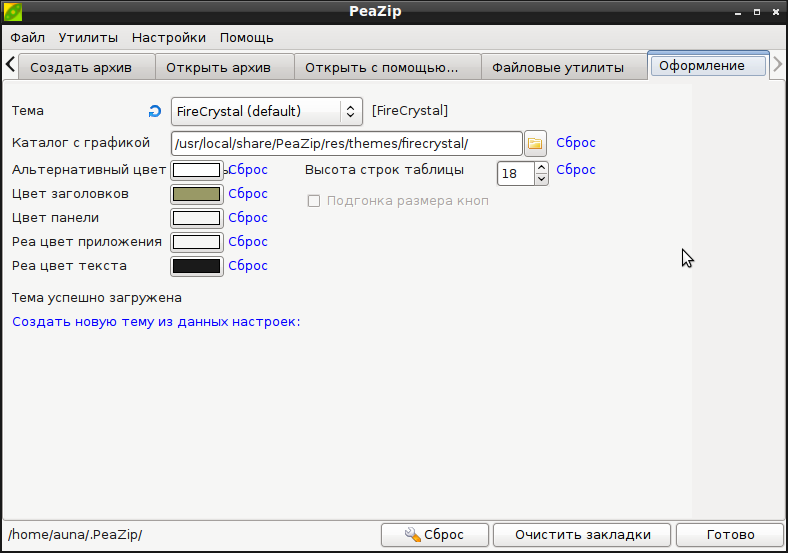Open the Помощь menu
This screenshot has height=553, width=788.
coord(247,38)
